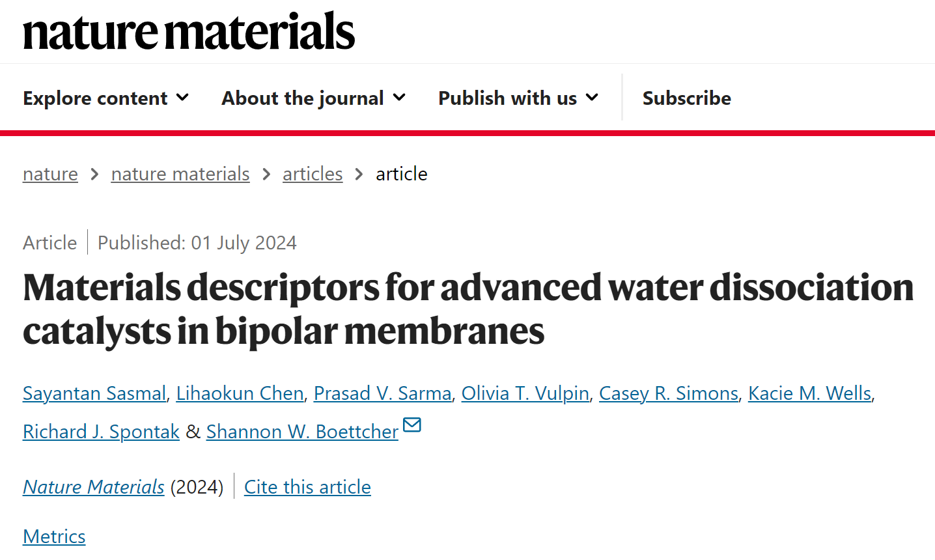Click the envelope icon beside Shannon W. Boettcher
The height and width of the screenshot is (560, 935).
[x=412, y=425]
